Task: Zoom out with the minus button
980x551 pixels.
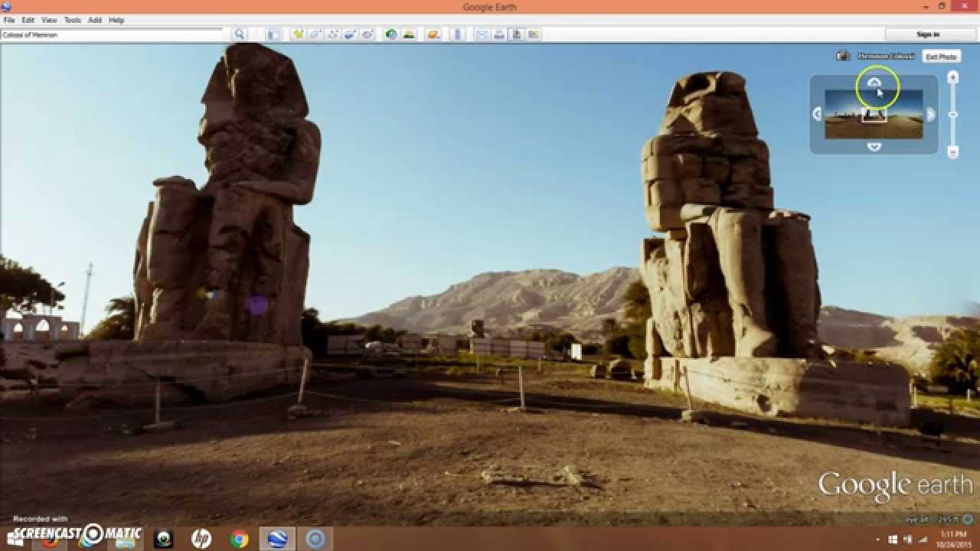Action: click(952, 152)
